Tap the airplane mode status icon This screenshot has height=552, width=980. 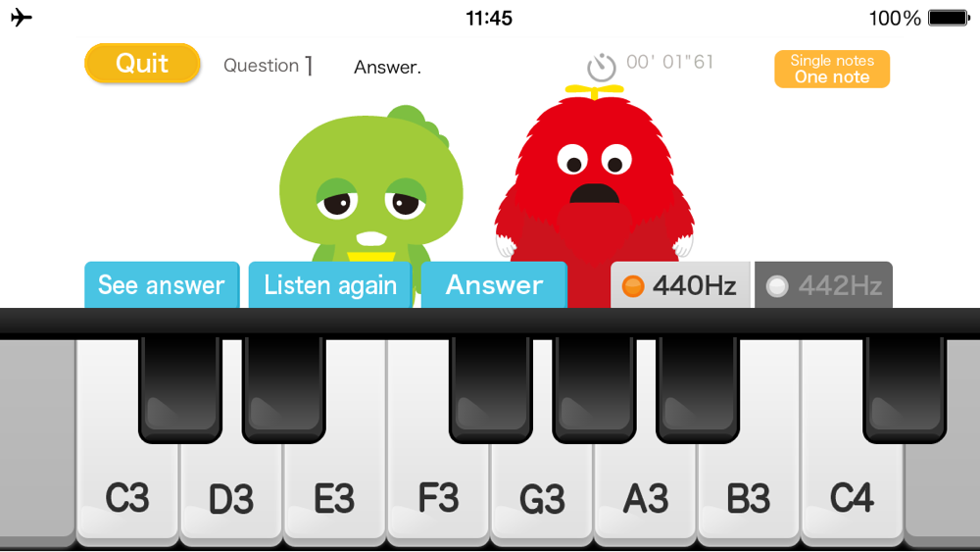click(x=22, y=18)
